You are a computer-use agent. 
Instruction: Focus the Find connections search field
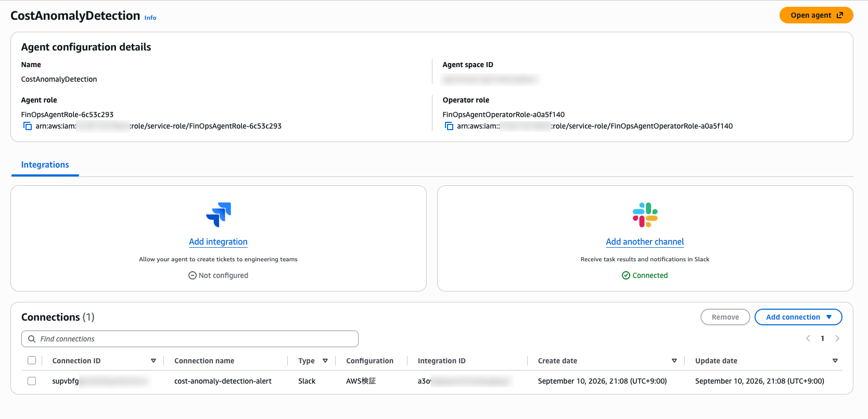coord(190,339)
